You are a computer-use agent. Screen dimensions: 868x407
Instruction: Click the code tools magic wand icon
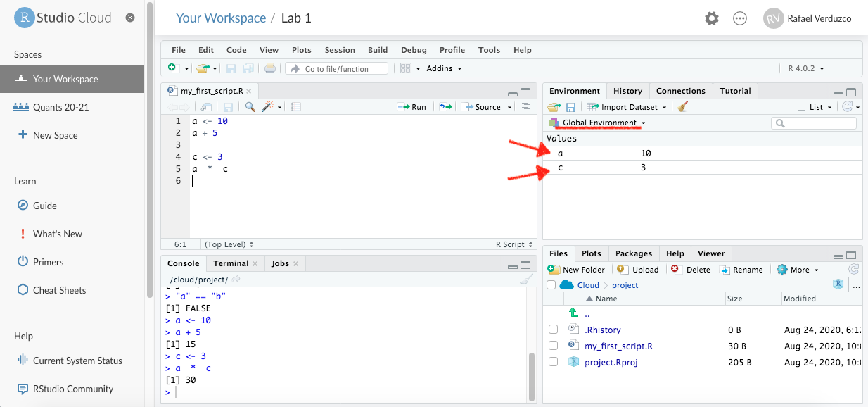click(x=268, y=107)
